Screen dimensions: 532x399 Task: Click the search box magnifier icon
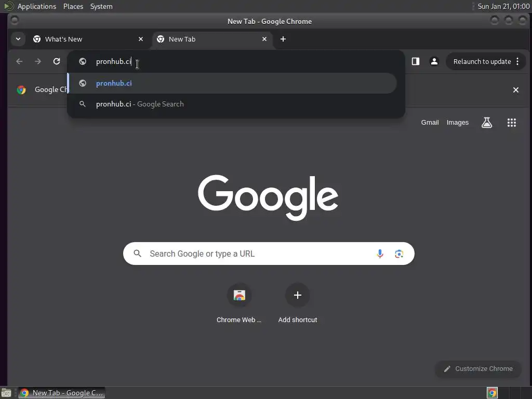coord(137,254)
